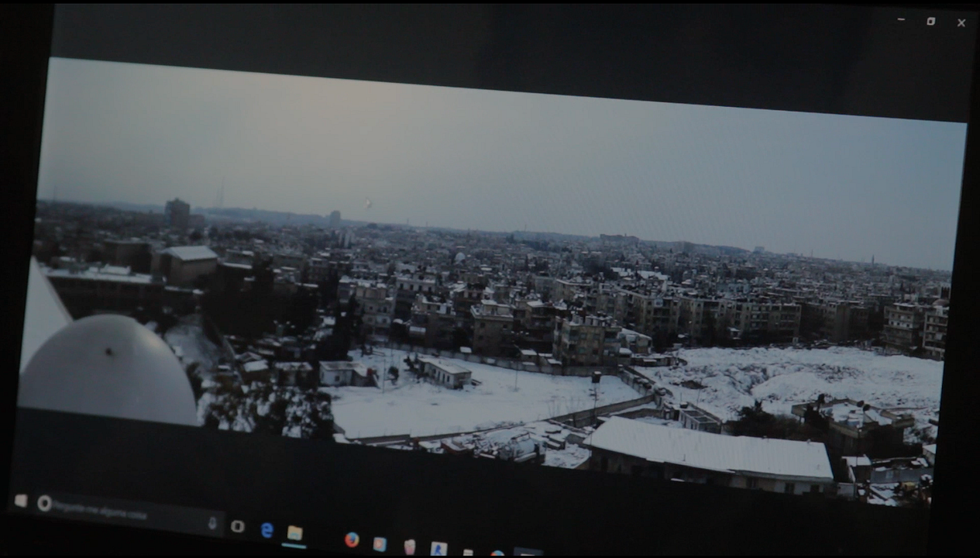Open the popcorn-striped taskbar app icon
980x558 pixels.
pyautogui.click(x=409, y=546)
